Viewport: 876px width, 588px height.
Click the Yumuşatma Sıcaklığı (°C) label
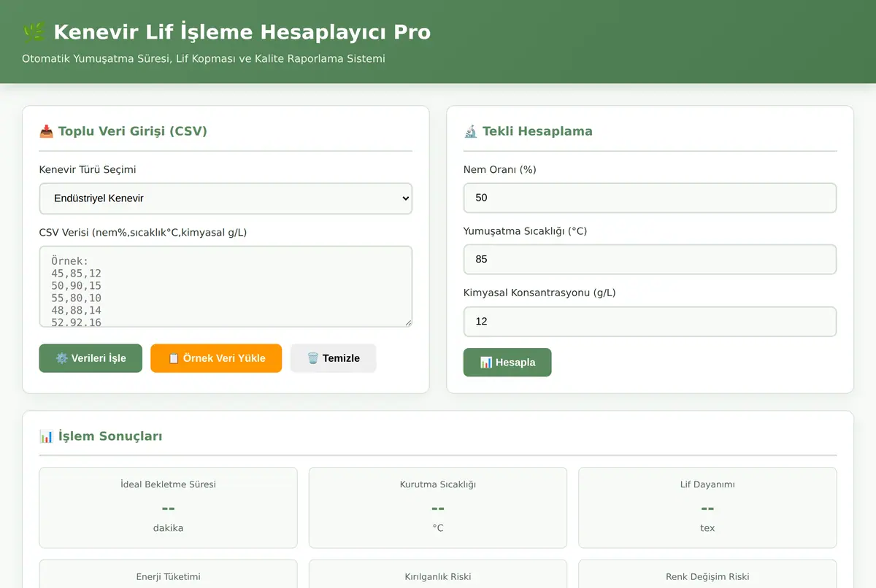525,231
